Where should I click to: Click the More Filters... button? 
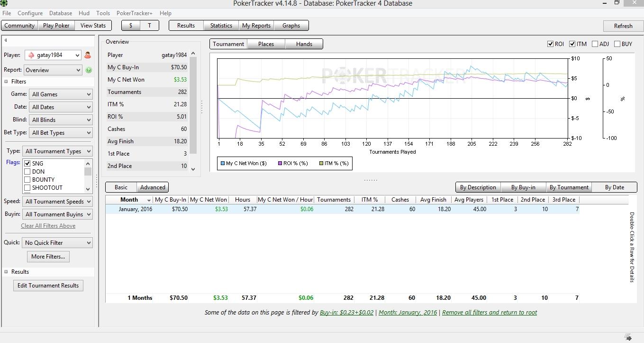(x=48, y=257)
